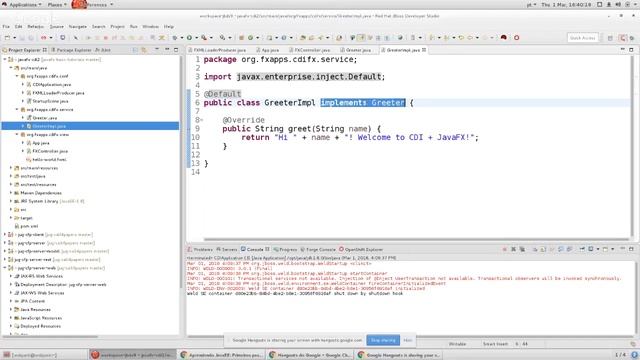This screenshot has width=640, height=360.
Task: Open the Window menu
Action: [151, 27]
